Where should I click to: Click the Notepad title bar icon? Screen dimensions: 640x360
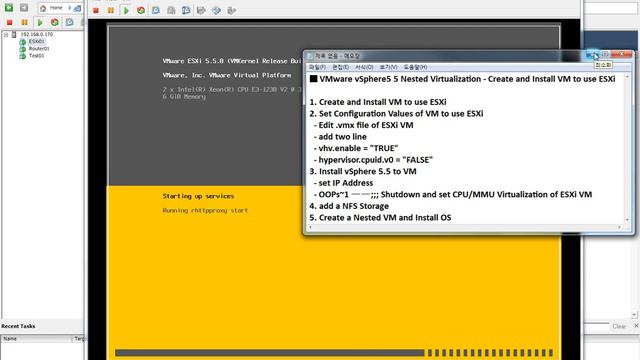(310, 56)
